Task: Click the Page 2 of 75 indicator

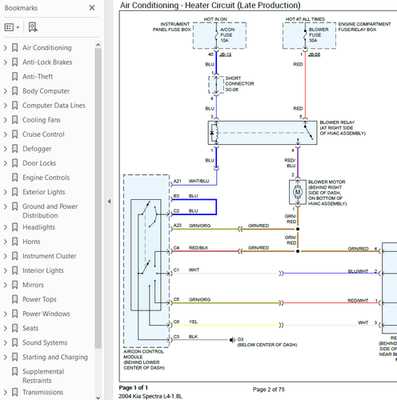Action: tap(269, 389)
